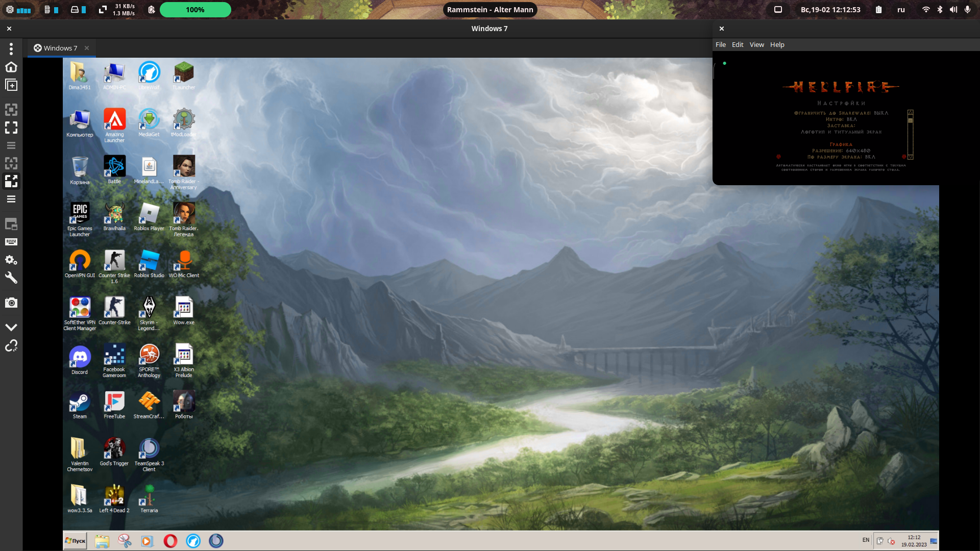Change Заставка option Логотип и титульный экран
Viewport: 980px width, 551px height.
[841, 132]
